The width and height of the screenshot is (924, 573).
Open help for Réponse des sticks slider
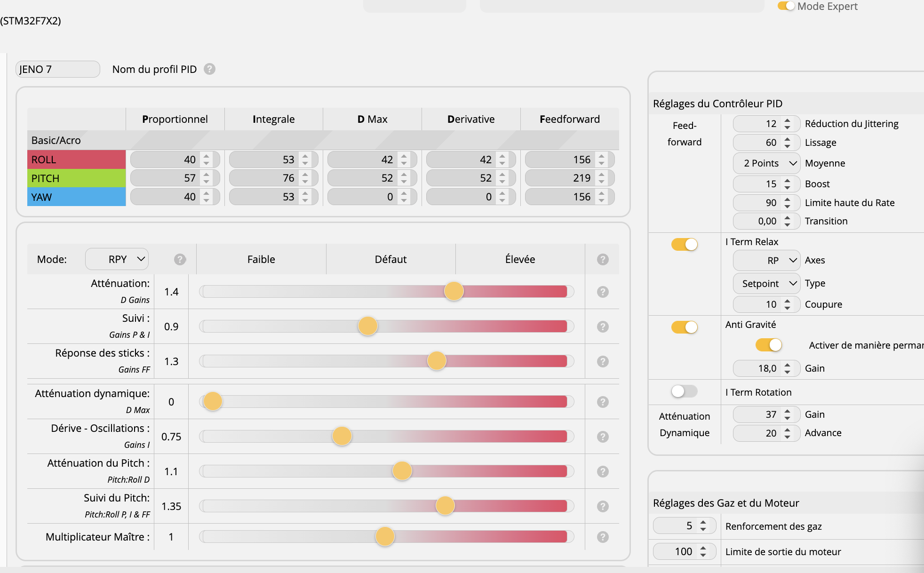click(603, 361)
